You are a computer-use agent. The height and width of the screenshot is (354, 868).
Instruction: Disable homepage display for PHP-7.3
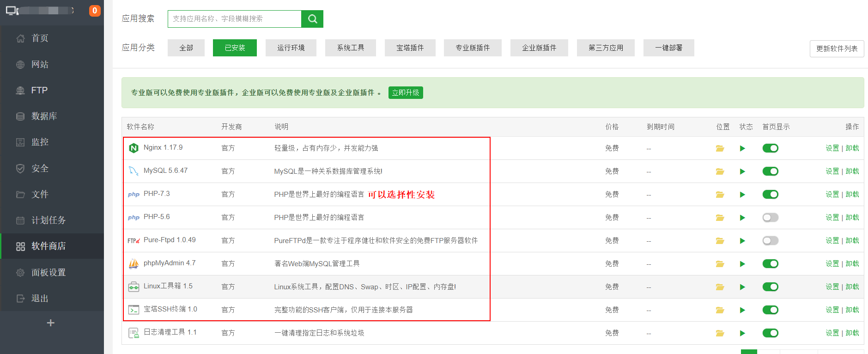point(771,195)
